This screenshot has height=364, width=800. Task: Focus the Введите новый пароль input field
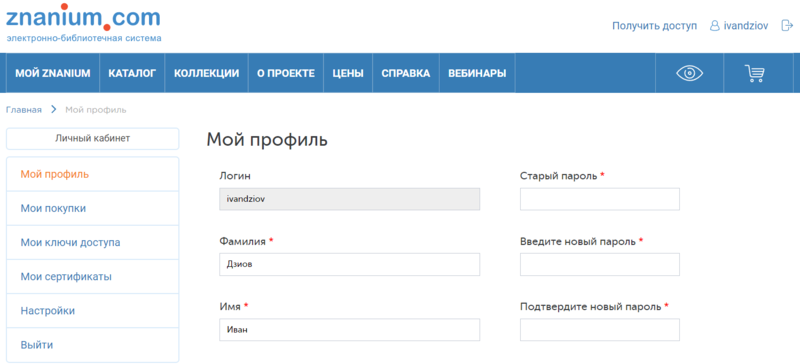(x=599, y=264)
